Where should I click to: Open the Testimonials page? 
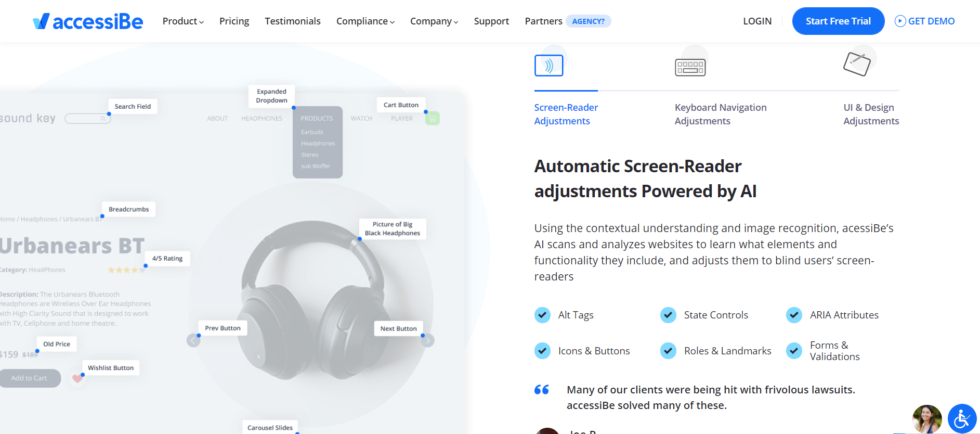(x=293, y=21)
